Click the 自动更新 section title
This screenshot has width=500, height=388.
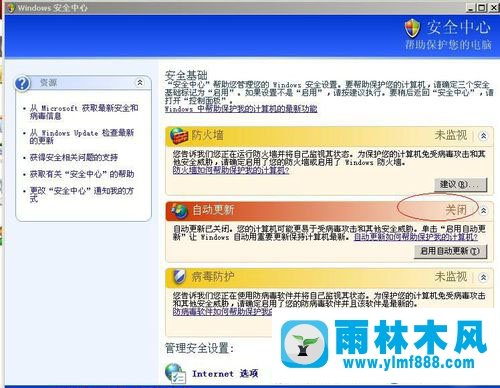(x=213, y=210)
